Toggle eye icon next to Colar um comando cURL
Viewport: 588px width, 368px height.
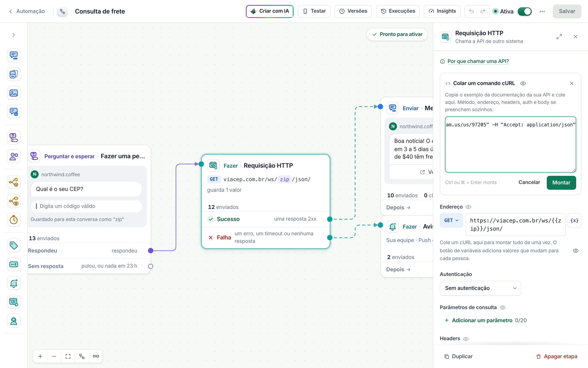tap(523, 83)
